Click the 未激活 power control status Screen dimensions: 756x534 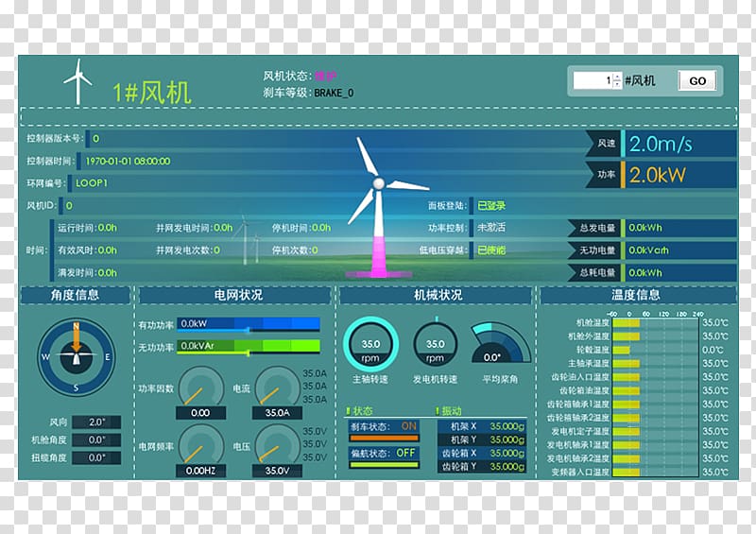click(x=491, y=227)
